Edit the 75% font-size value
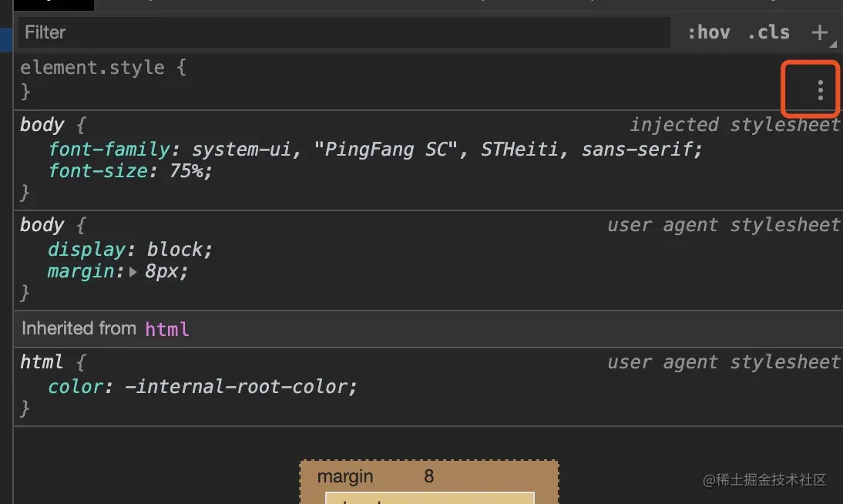Viewport: 843px width, 504px height. tap(186, 171)
